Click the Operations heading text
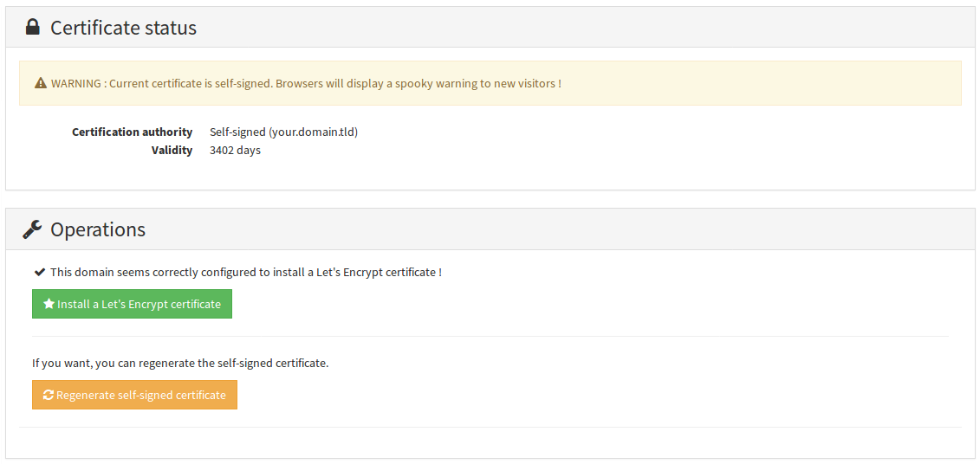 [x=98, y=229]
